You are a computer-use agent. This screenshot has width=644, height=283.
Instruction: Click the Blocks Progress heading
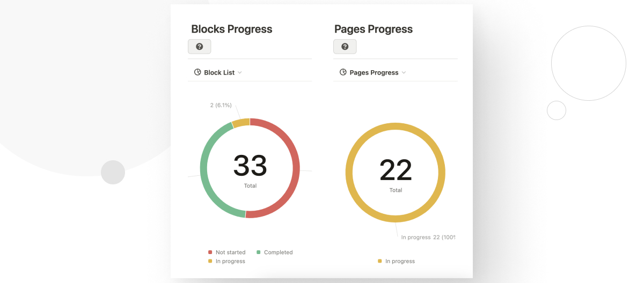coord(232,29)
